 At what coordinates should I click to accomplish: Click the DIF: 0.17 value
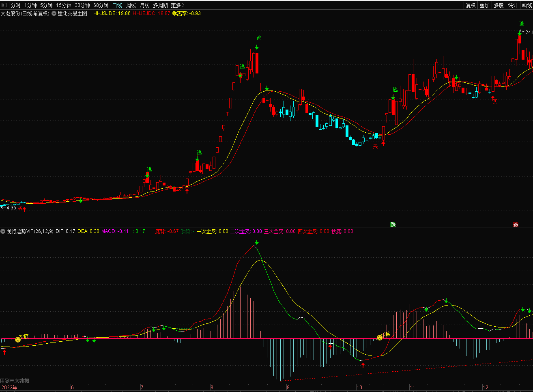click(65, 231)
